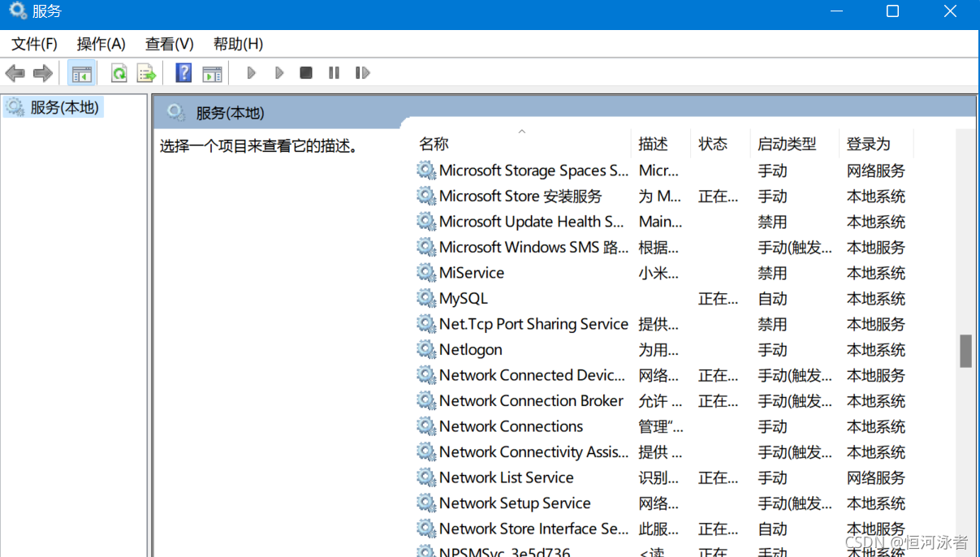
Task: Select Network List Service name
Action: click(x=507, y=477)
